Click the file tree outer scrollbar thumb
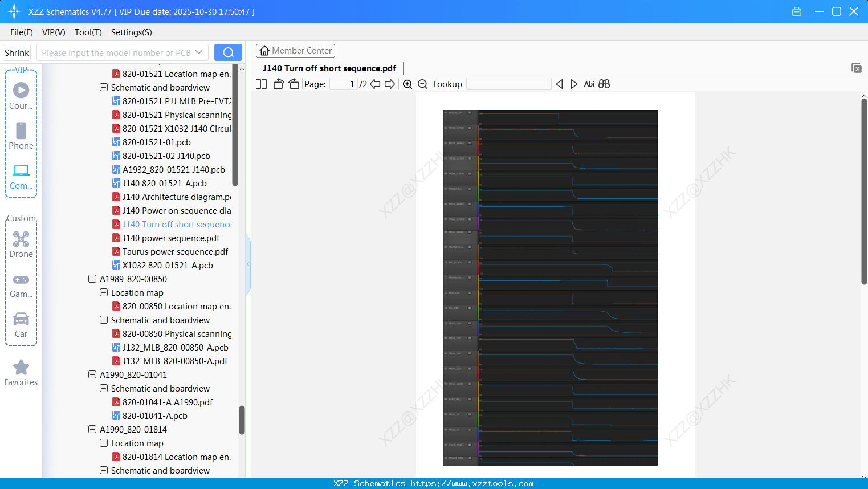 click(242, 420)
